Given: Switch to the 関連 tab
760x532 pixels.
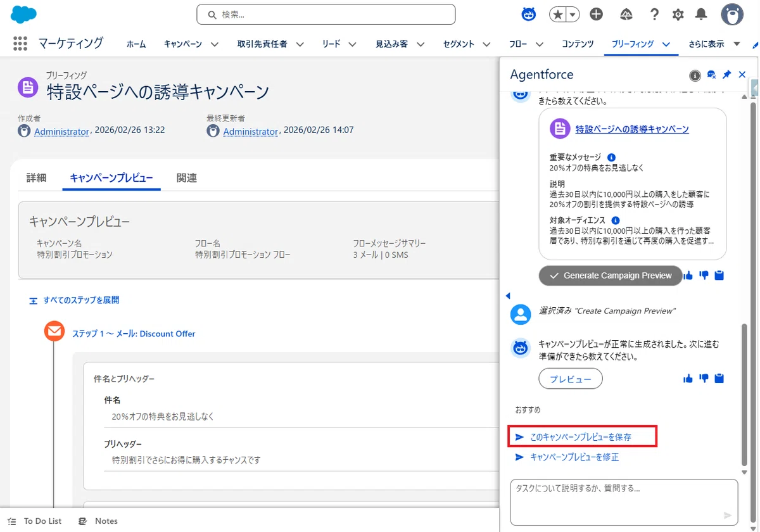Looking at the screenshot, I should 187,178.
